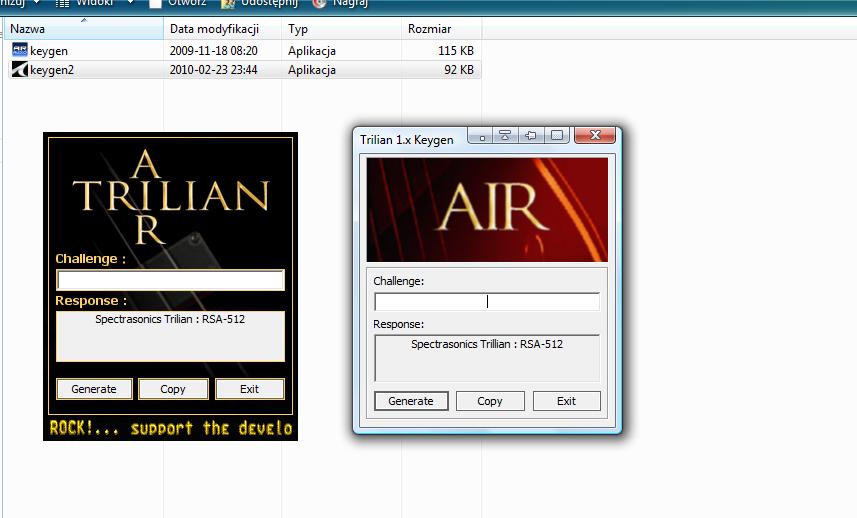857x518 pixels.
Task: Click the date 2010-02-23 23:44
Action: pyautogui.click(x=213, y=70)
